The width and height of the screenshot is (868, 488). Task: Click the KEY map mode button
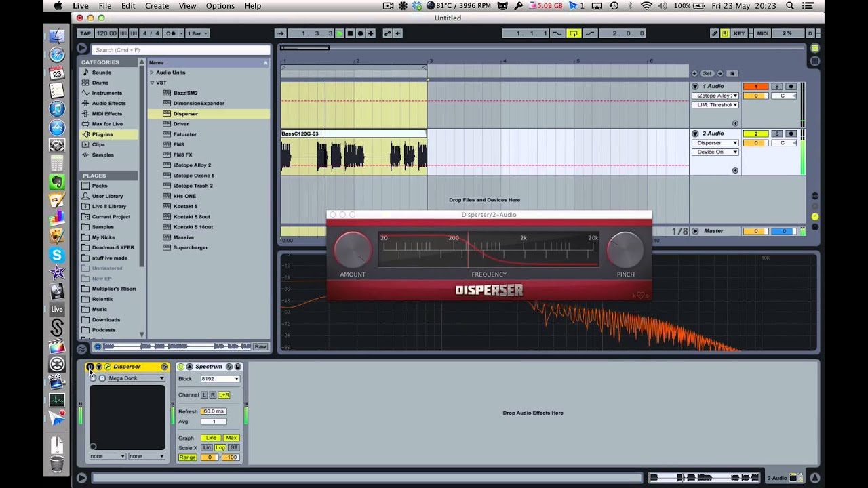click(739, 33)
